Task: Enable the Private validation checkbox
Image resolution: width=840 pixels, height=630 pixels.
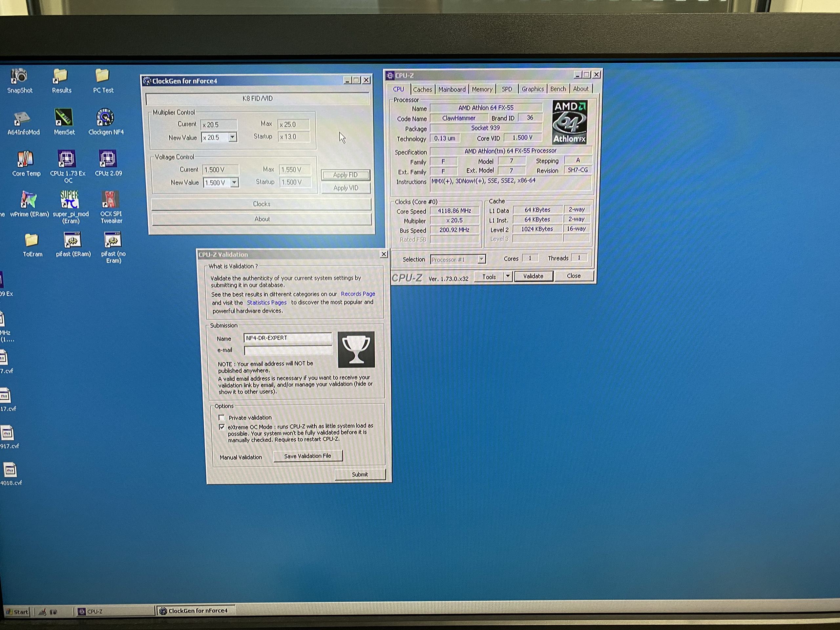Action: tap(221, 418)
